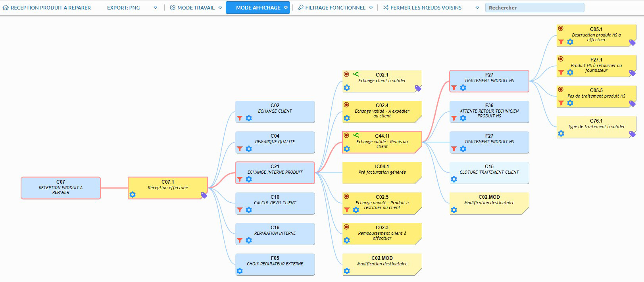Image resolution: width=644 pixels, height=282 pixels.
Task: Click the "Réception effectuée" label on C07.1
Action: point(168,188)
